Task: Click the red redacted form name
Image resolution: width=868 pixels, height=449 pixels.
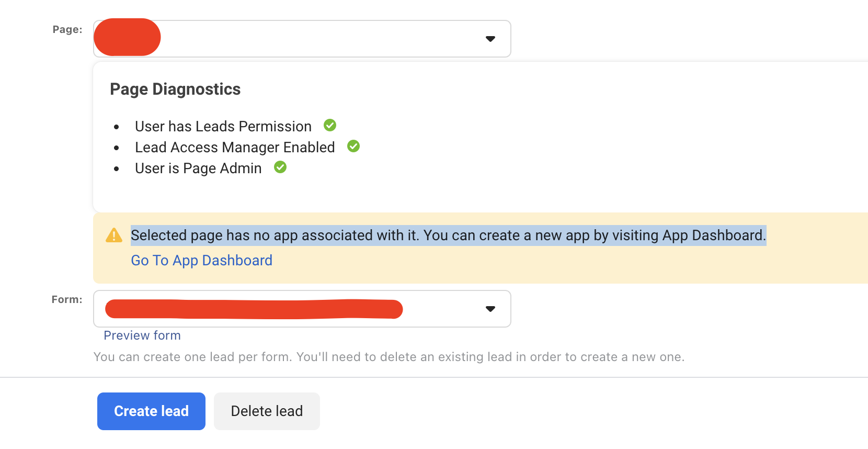Action: [254, 309]
